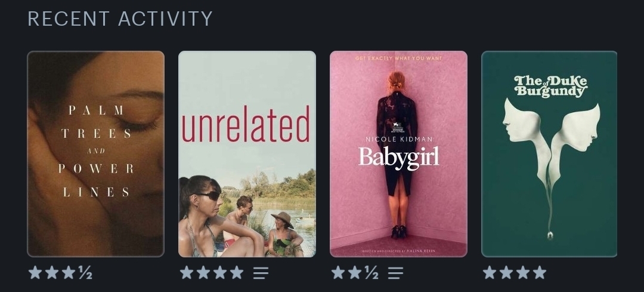The image size is (644, 292).
Task: Click the second star under Palm Trees and Power Lines
Action: [x=52, y=272]
